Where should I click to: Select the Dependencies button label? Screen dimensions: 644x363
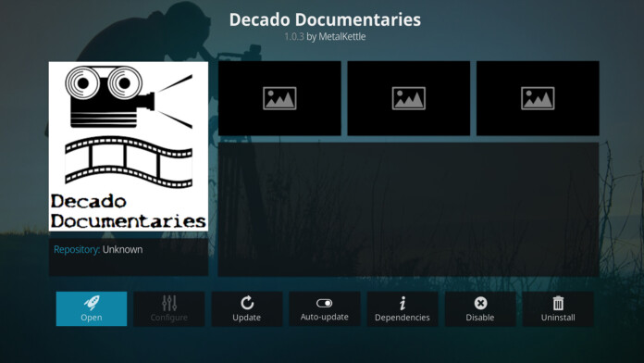click(402, 318)
